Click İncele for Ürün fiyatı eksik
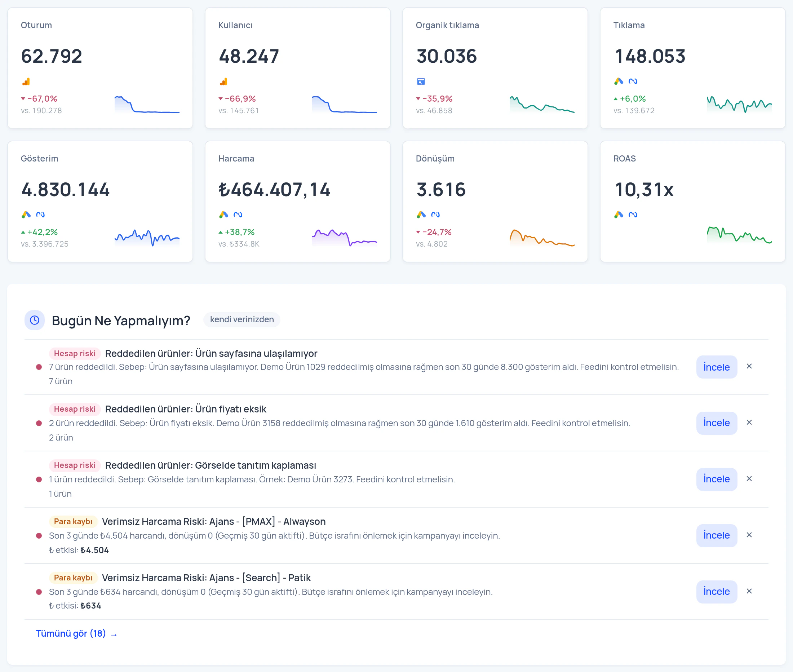 pos(717,423)
